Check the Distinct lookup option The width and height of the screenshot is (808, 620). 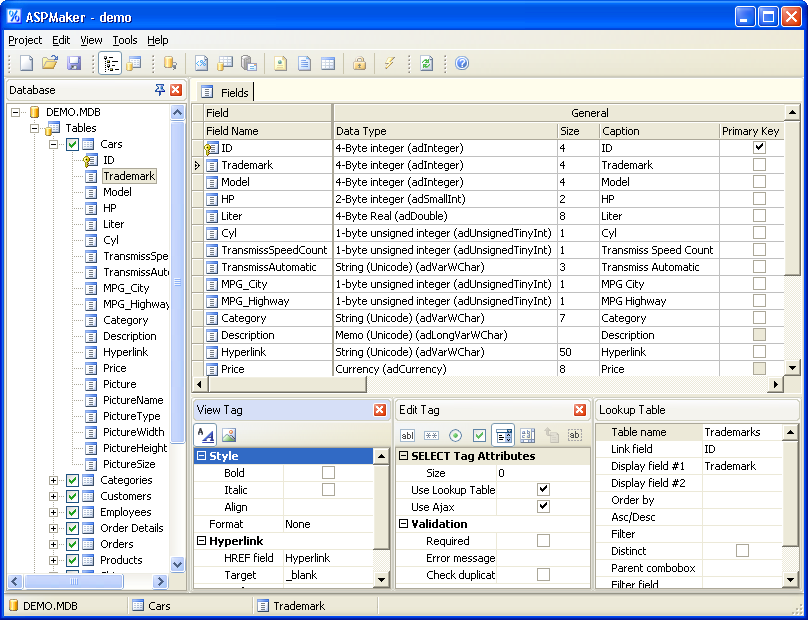(742, 550)
